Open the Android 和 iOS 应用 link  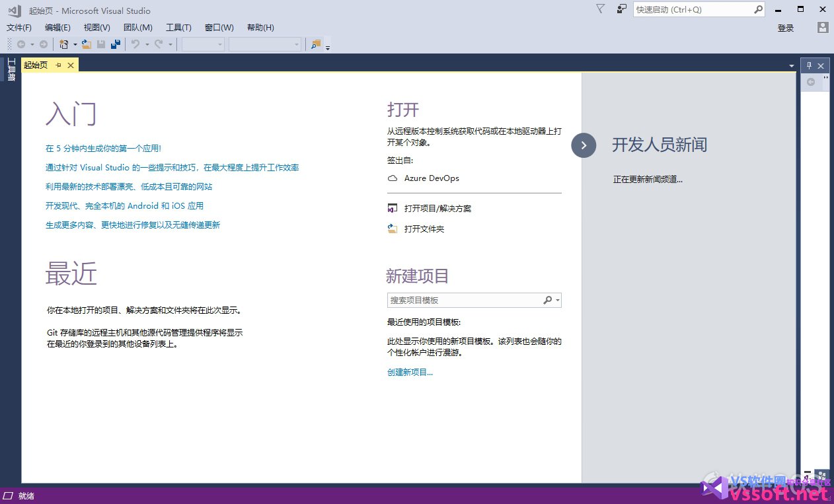click(x=125, y=206)
